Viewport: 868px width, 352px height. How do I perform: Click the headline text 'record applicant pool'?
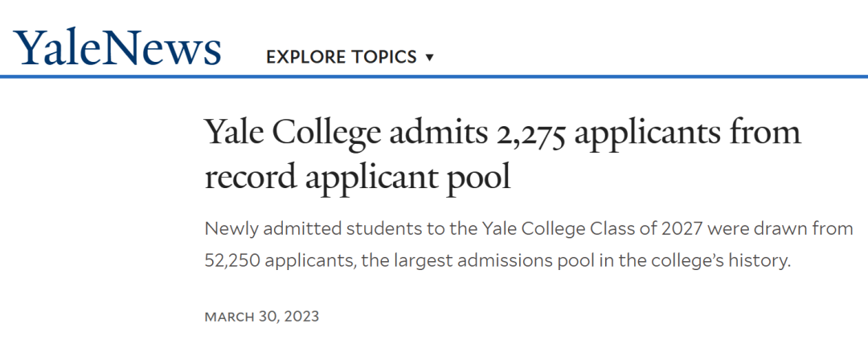click(358, 177)
